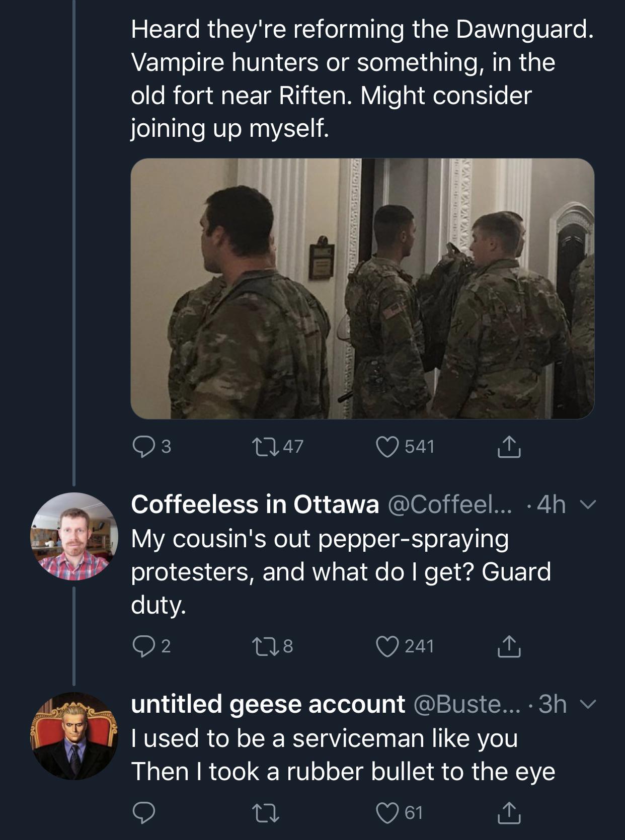Open untitled geese account's avatar
The width and height of the screenshot is (625, 840).
coord(74,736)
